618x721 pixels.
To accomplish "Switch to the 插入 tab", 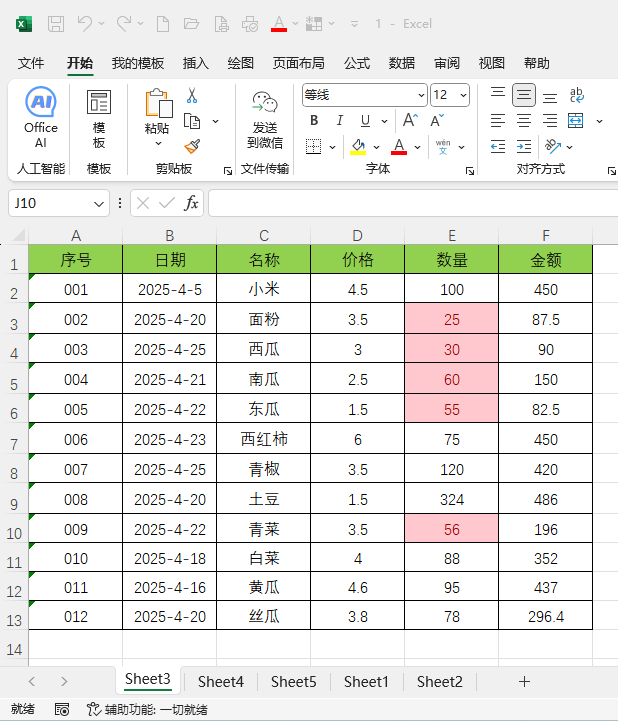I will [195, 63].
